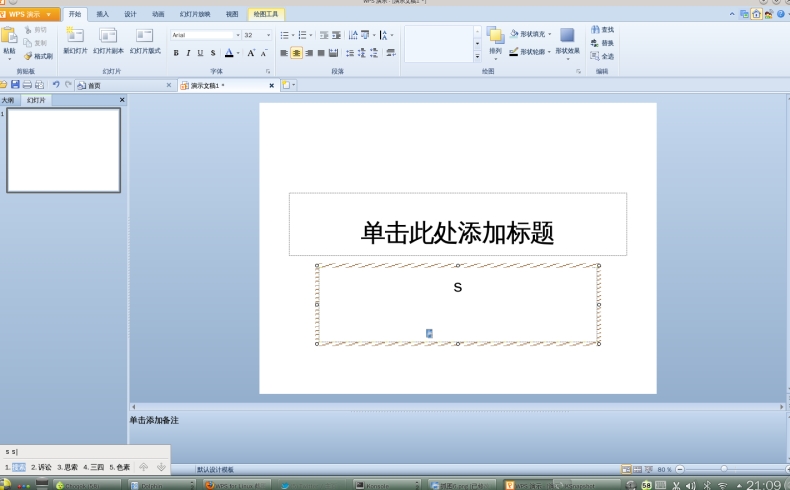Viewport: 790px width, 490px height.
Task: Collapse ribbon with the up chevron
Action: pyautogui.click(x=732, y=14)
